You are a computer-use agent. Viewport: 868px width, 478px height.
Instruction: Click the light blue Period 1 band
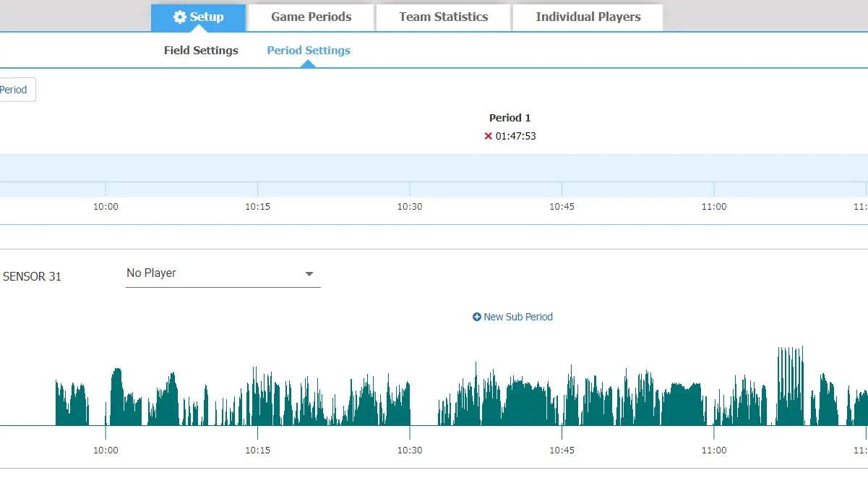click(x=434, y=168)
